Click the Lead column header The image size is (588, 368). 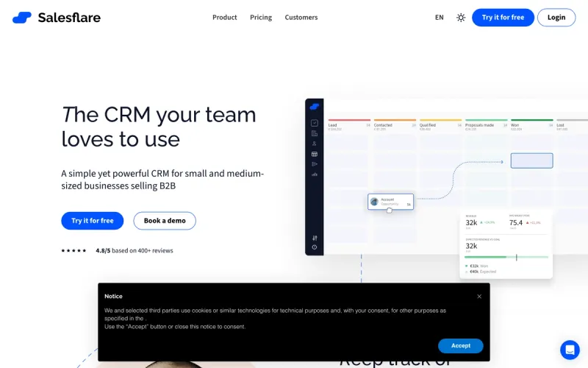pyautogui.click(x=349, y=125)
